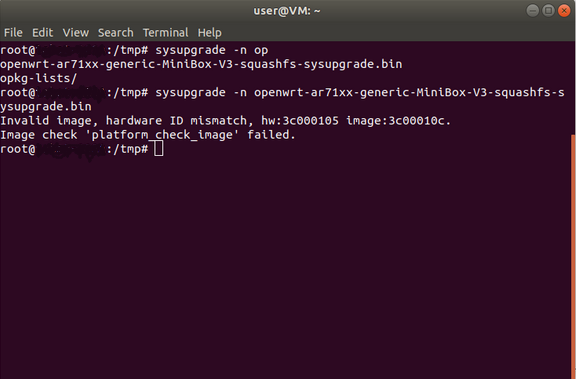Image resolution: width=576 pixels, height=379 pixels.
Task: Click the 'opkg-lists/' directory completion entry
Action: pyautogui.click(x=39, y=78)
